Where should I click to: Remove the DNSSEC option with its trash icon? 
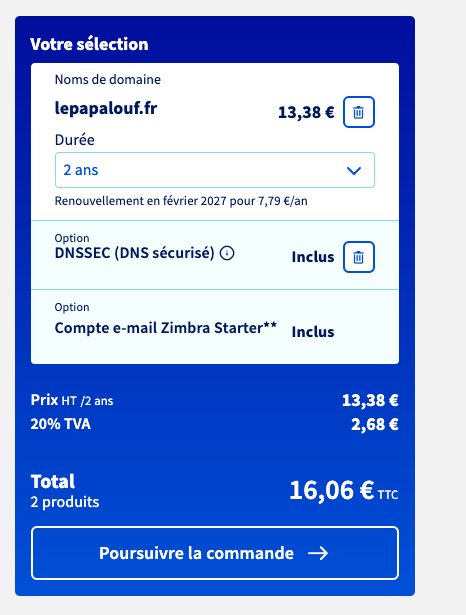[x=359, y=257]
